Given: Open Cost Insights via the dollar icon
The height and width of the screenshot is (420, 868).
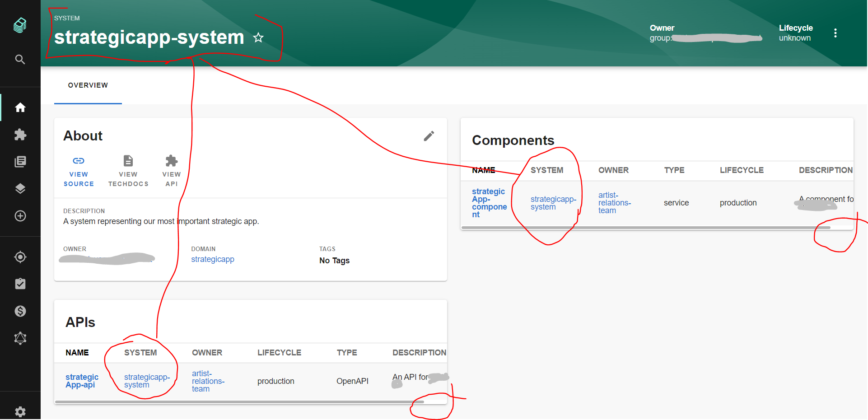Looking at the screenshot, I should point(20,311).
